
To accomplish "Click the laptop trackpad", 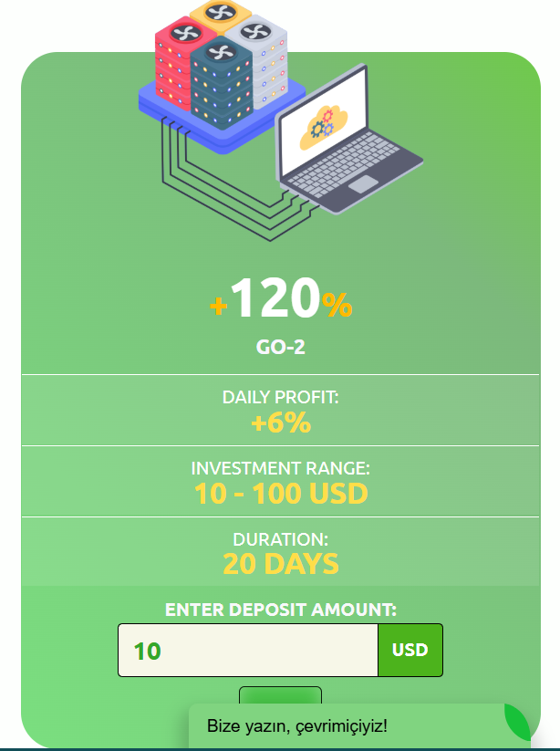I will (362, 185).
